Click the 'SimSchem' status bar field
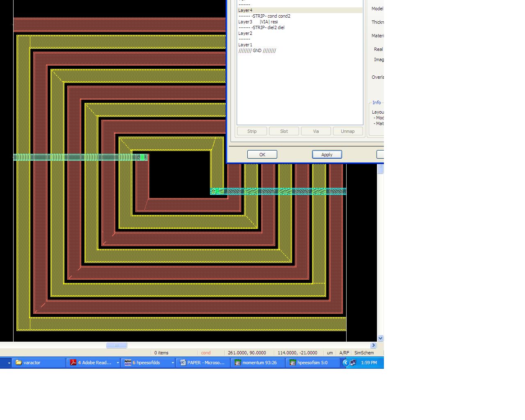Screen dimensions: 525x420 (x=364, y=353)
